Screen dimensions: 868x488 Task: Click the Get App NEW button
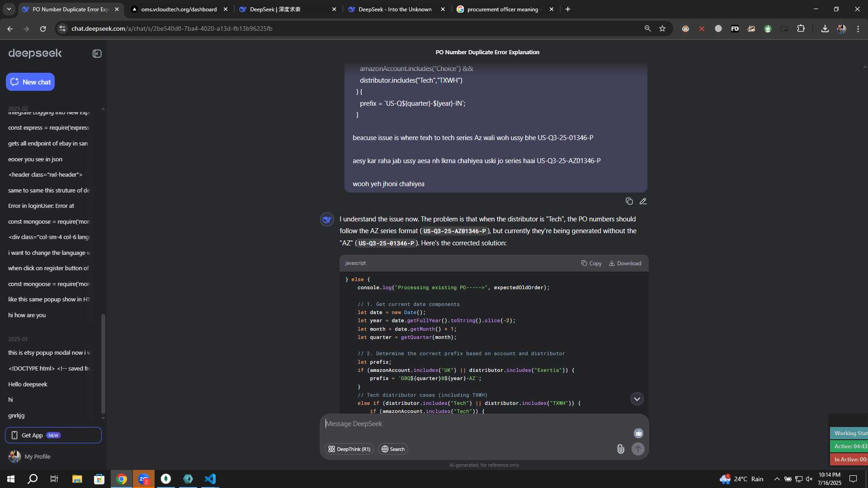point(53,435)
